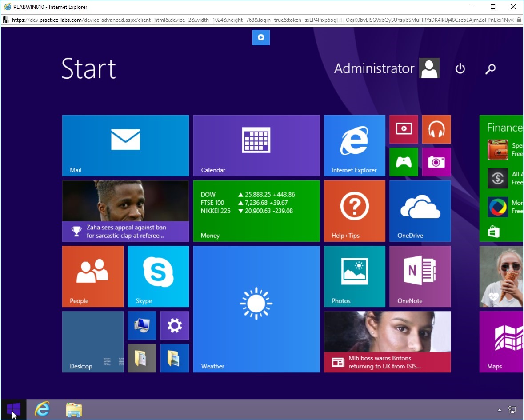Click the NIKKEI 225 row in Money tile

[x=247, y=211]
